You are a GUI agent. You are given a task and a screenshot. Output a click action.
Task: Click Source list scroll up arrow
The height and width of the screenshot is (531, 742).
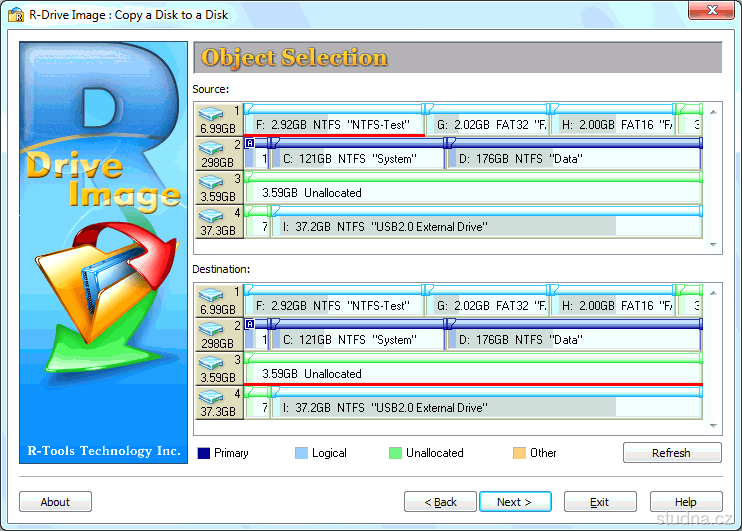(713, 112)
